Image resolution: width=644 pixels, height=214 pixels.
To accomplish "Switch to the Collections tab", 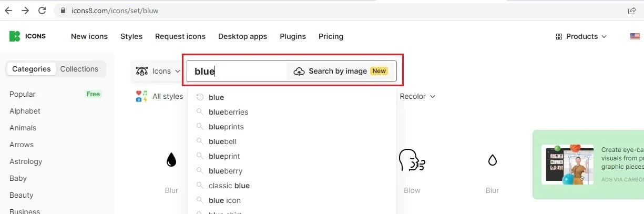I will click(x=79, y=69).
